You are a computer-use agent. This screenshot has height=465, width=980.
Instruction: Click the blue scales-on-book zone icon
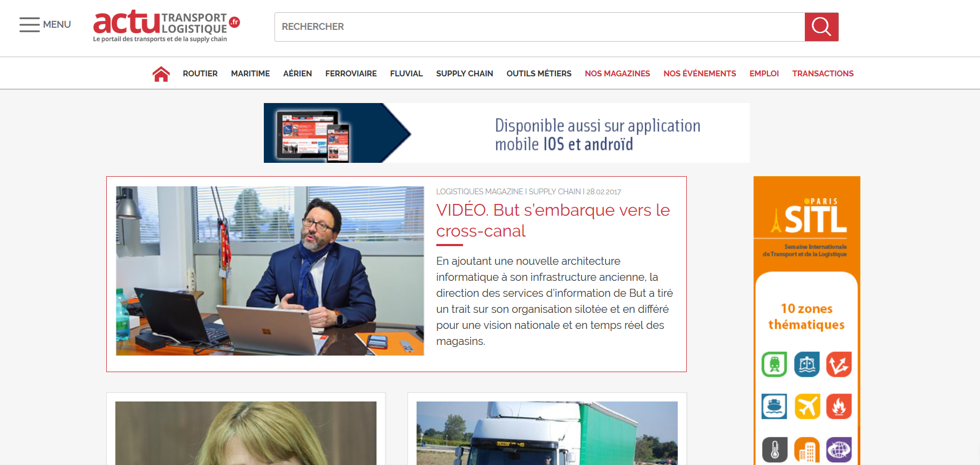coord(807,365)
